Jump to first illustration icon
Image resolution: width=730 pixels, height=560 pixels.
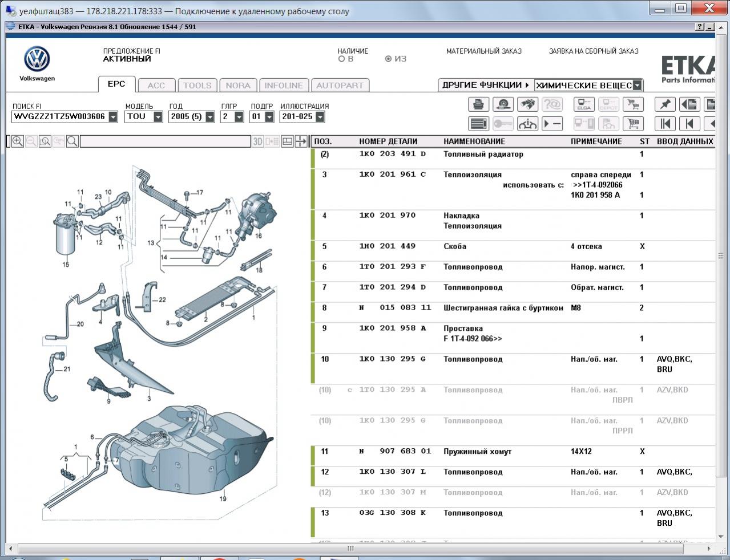coord(665,124)
